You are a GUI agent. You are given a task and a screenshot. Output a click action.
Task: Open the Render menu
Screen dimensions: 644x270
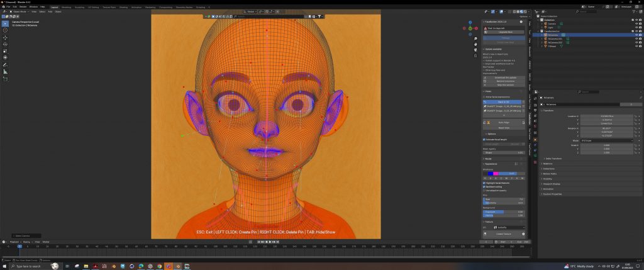tap(23, 7)
